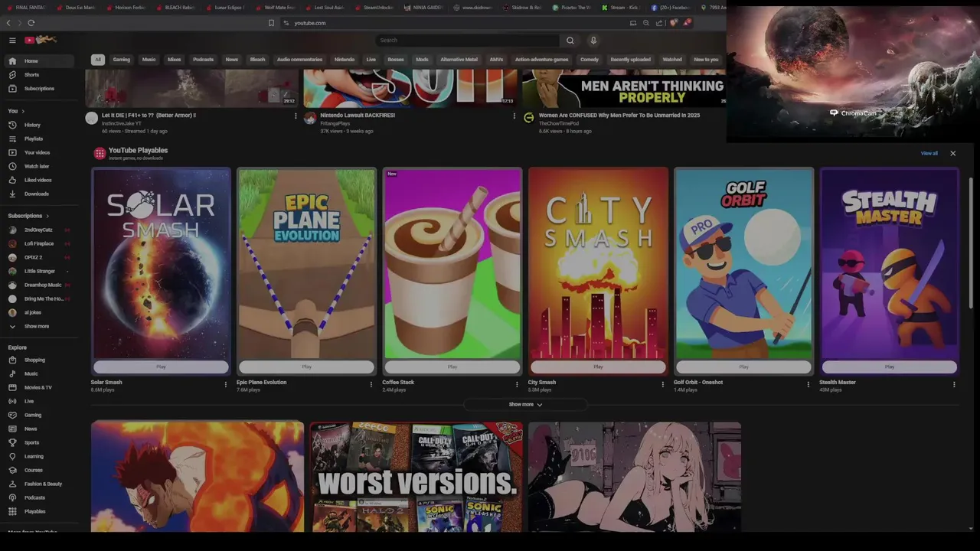Open options menu for Stealth Master

pos(954,384)
